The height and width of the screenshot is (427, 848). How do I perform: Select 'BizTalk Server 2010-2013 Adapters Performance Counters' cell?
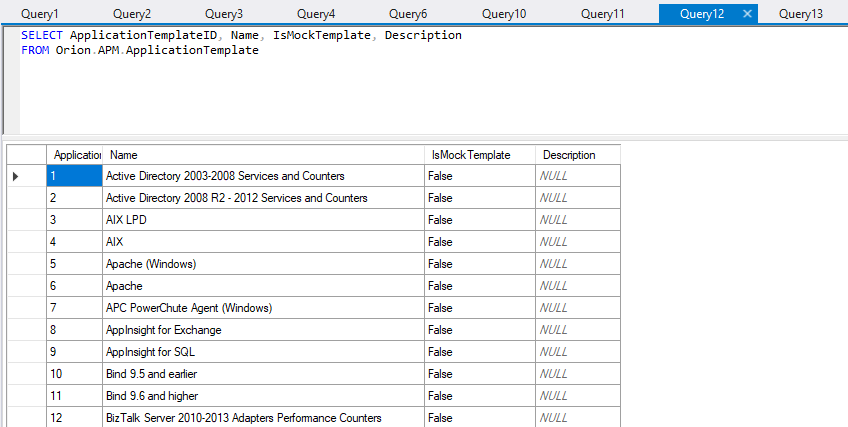pyautogui.click(x=263, y=417)
